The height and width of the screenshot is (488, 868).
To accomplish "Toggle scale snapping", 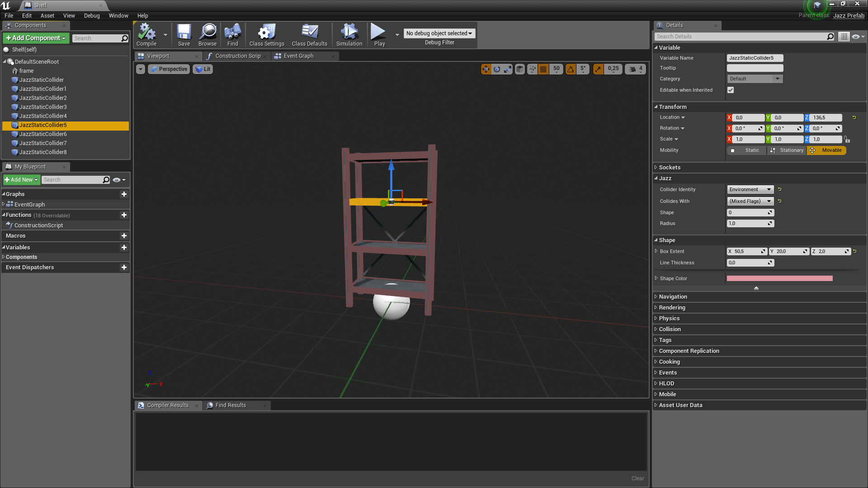I will point(598,69).
